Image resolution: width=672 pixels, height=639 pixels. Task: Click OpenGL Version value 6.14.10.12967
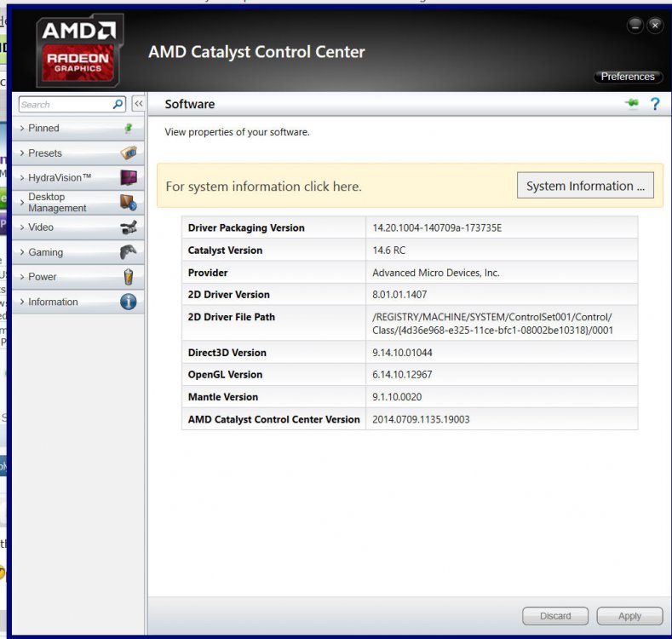[x=402, y=374]
